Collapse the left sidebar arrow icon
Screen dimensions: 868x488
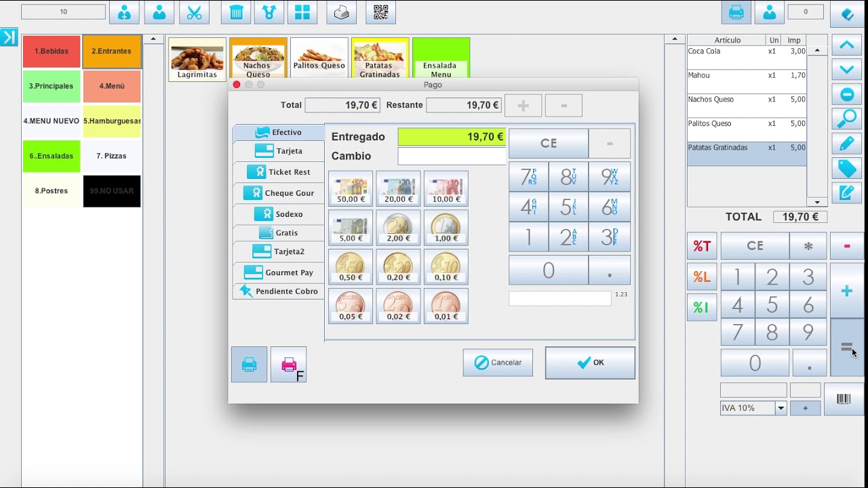(x=9, y=37)
